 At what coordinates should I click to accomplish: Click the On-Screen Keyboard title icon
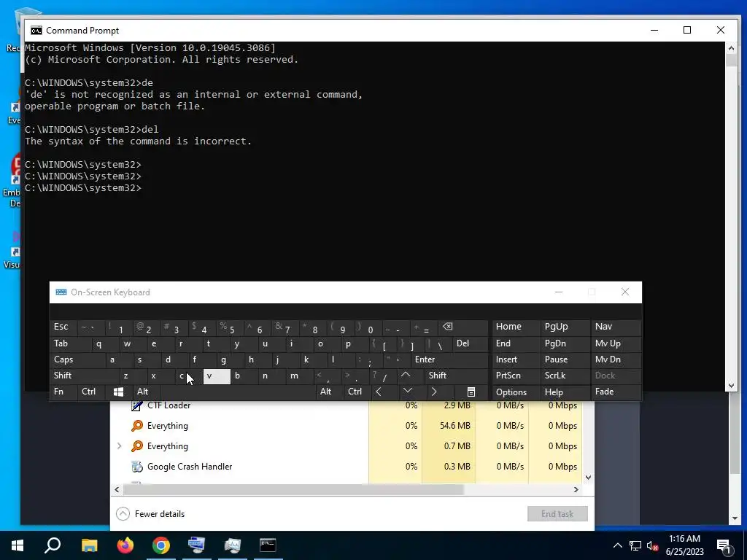pyautogui.click(x=61, y=292)
